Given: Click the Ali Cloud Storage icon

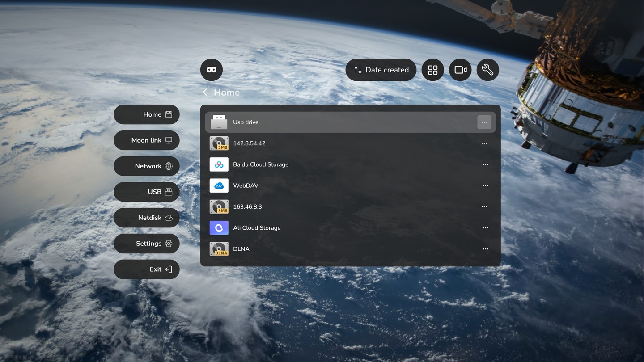Looking at the screenshot, I should [x=219, y=227].
